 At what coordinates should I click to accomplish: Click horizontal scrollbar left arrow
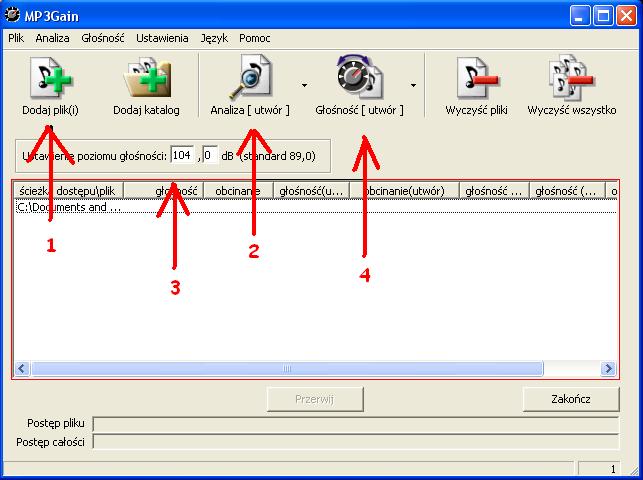[x=22, y=369]
